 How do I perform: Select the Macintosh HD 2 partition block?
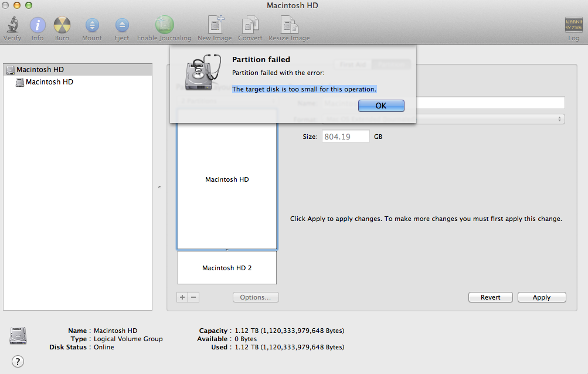(227, 267)
